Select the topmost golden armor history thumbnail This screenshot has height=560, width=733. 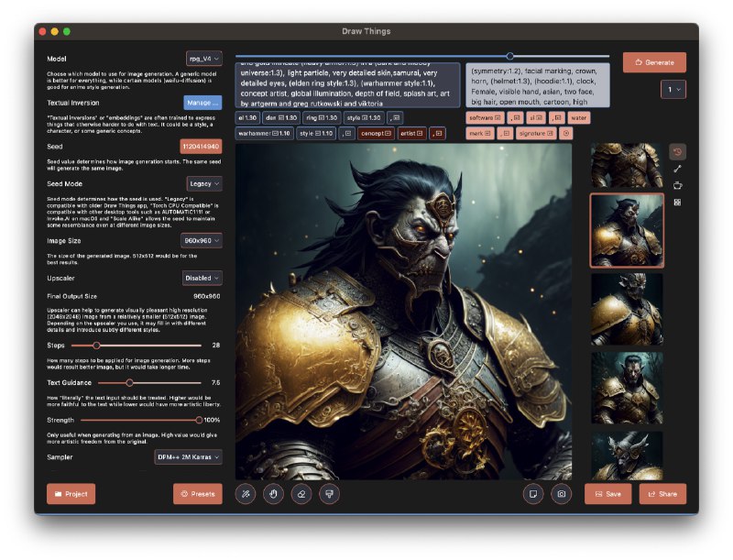click(x=627, y=166)
